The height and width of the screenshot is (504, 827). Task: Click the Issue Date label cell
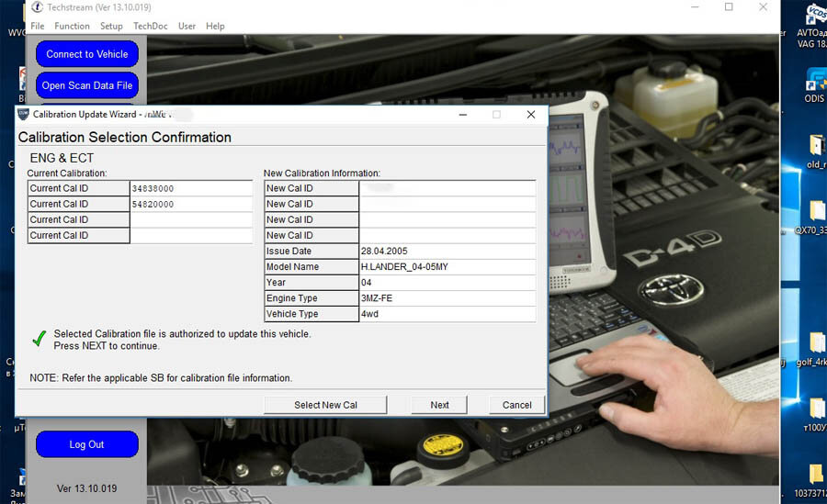(312, 251)
